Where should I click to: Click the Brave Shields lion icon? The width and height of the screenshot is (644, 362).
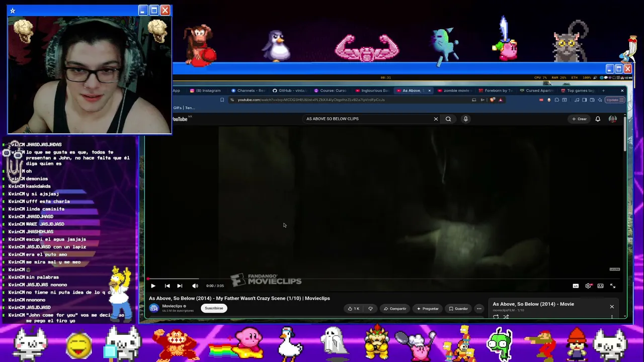tap(493, 100)
